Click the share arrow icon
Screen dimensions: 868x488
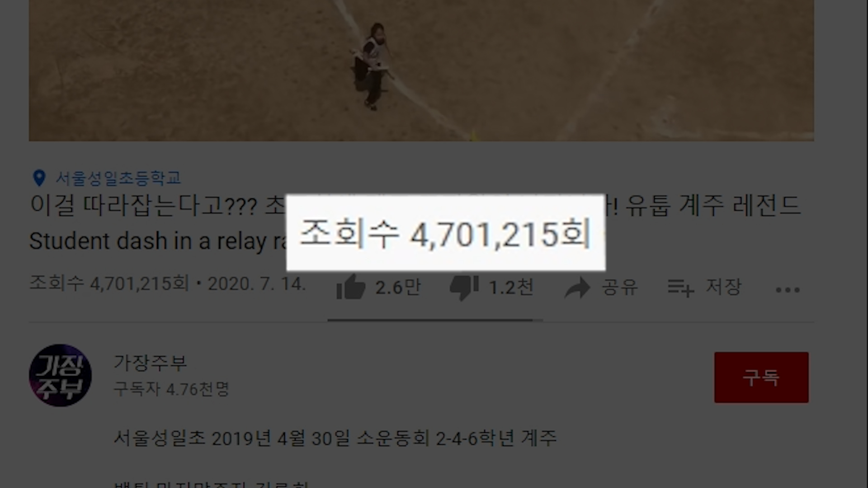577,288
